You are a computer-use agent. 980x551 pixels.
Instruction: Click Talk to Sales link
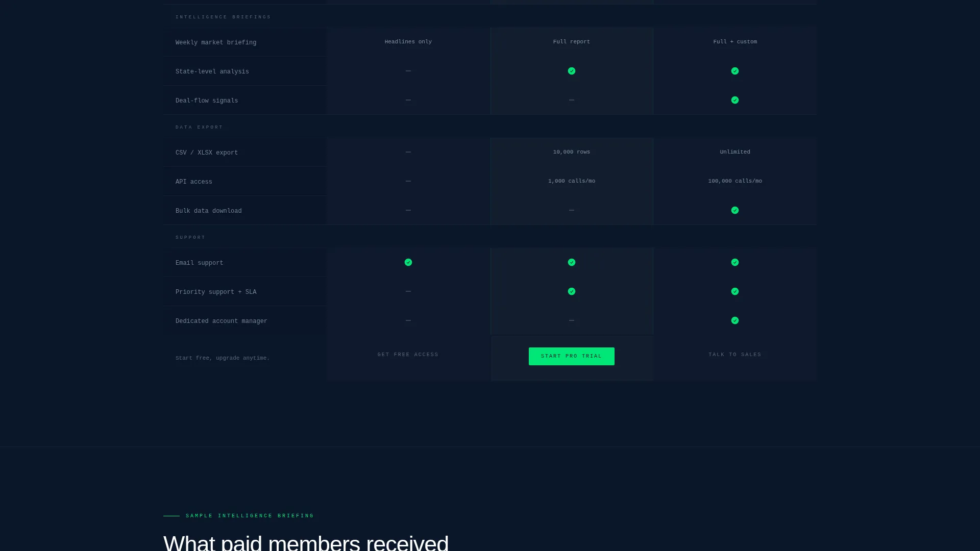pos(735,355)
